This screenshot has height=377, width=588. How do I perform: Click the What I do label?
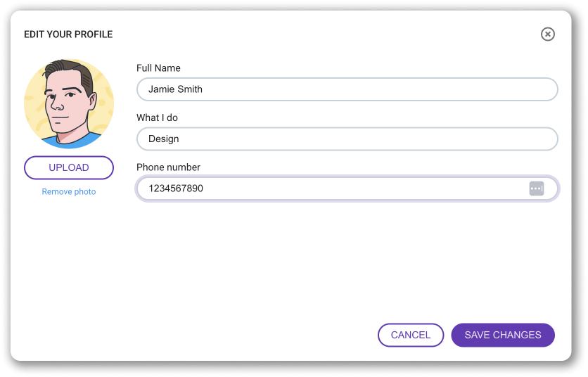157,117
